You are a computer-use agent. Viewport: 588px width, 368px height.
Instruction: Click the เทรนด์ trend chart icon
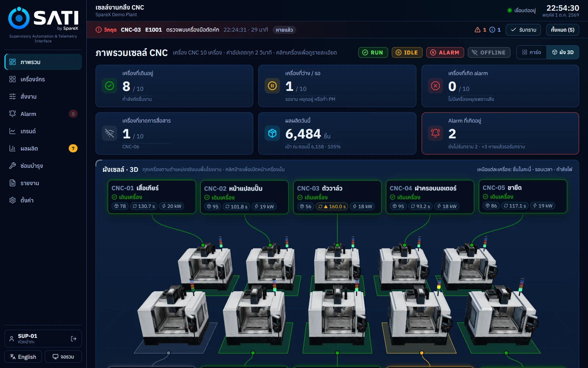[x=12, y=131]
